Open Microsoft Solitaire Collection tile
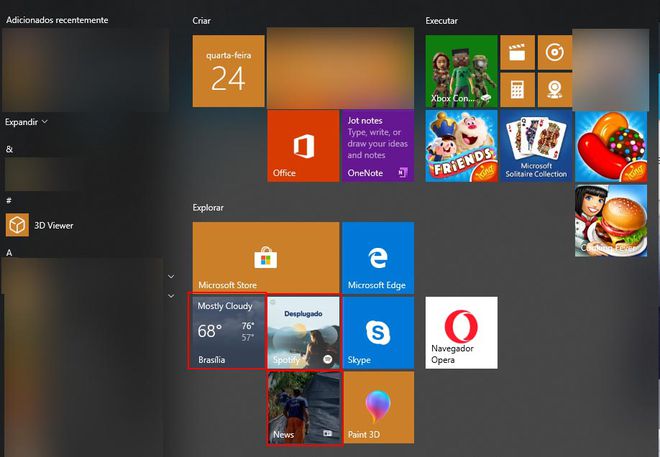660x457 pixels. pos(536,146)
